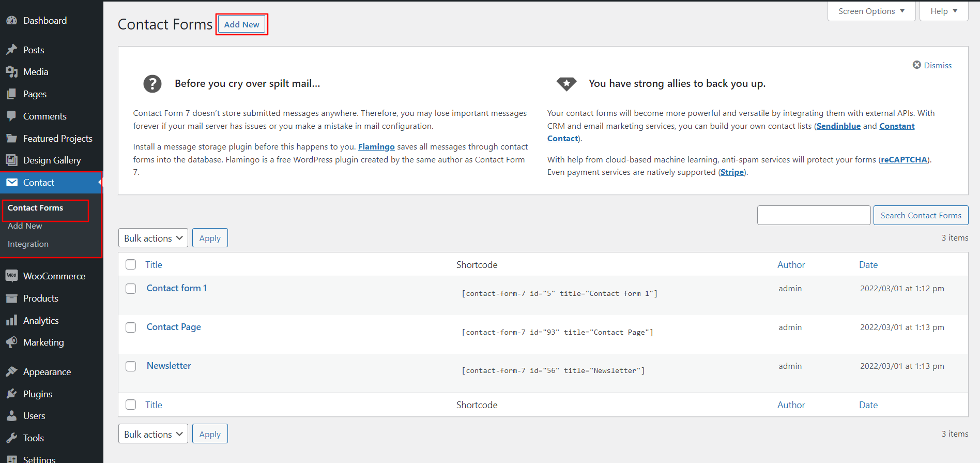Select the Contact form 1 shortcode text
This screenshot has width=980, height=463.
point(559,293)
